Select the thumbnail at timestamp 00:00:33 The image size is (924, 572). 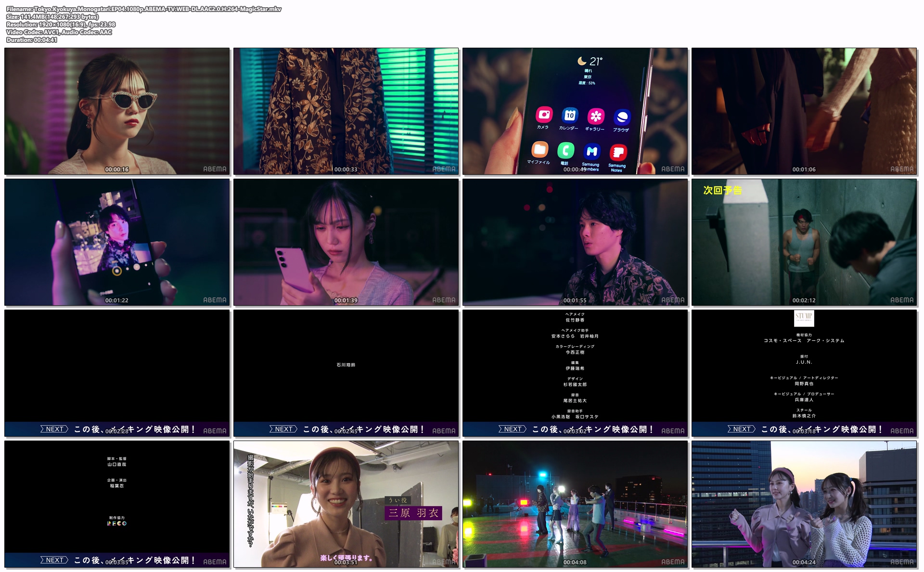click(346, 111)
